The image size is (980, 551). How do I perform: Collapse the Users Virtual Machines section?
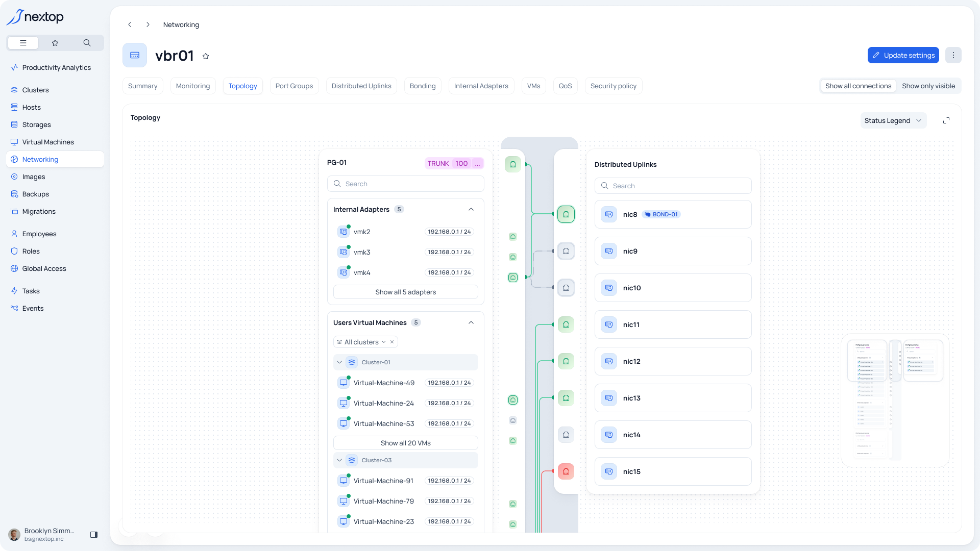[471, 322]
